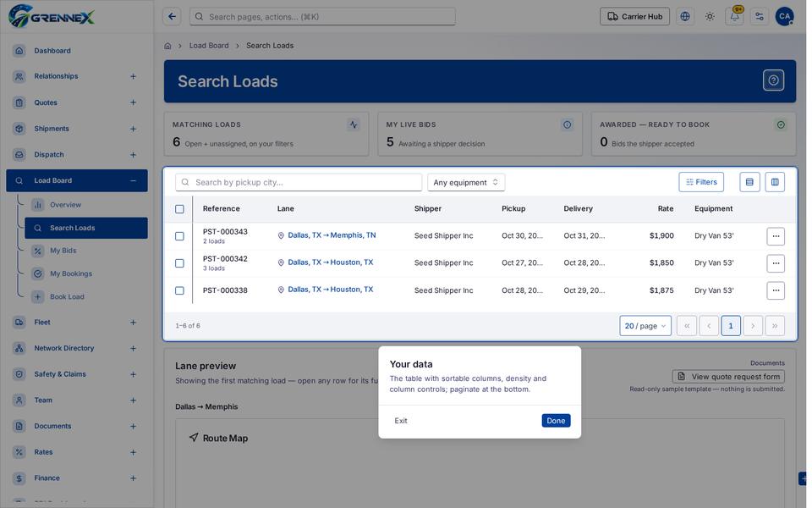Toggle the light theme sun icon

click(x=710, y=17)
